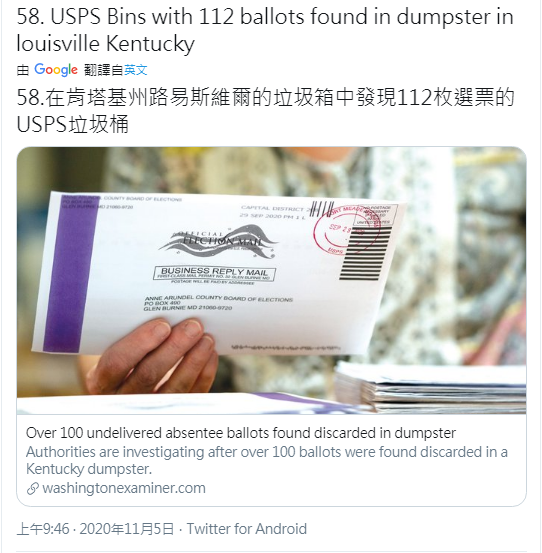The image size is (542, 553).
Task: Click the translated Chinese tweet text
Action: click(266, 111)
